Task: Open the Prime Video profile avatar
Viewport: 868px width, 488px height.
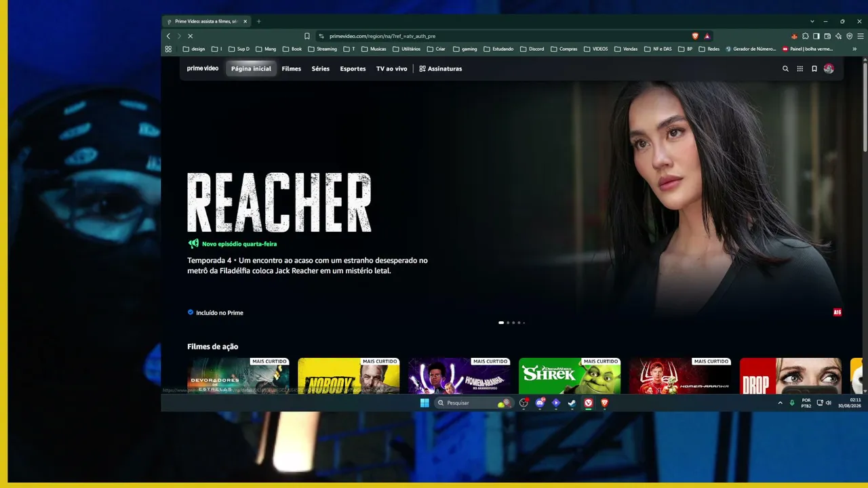Action: point(829,68)
